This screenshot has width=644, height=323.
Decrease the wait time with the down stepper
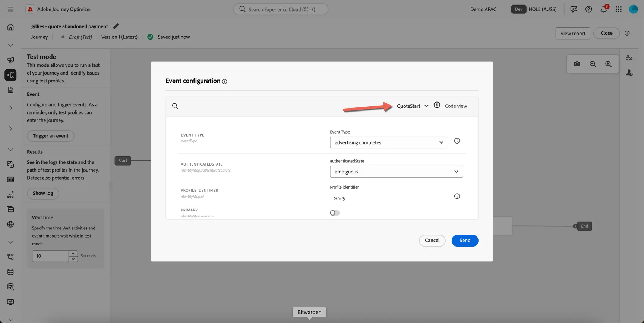pyautogui.click(x=73, y=259)
